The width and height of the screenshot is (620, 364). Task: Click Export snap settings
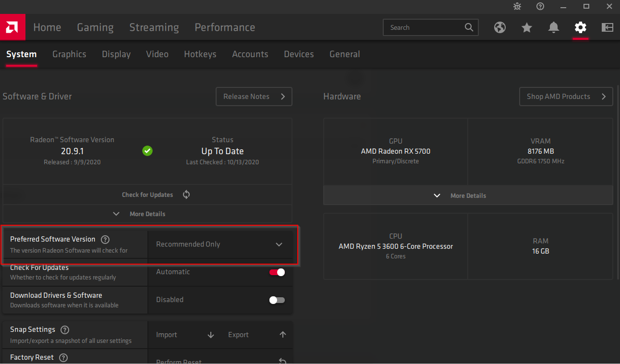[x=257, y=335]
